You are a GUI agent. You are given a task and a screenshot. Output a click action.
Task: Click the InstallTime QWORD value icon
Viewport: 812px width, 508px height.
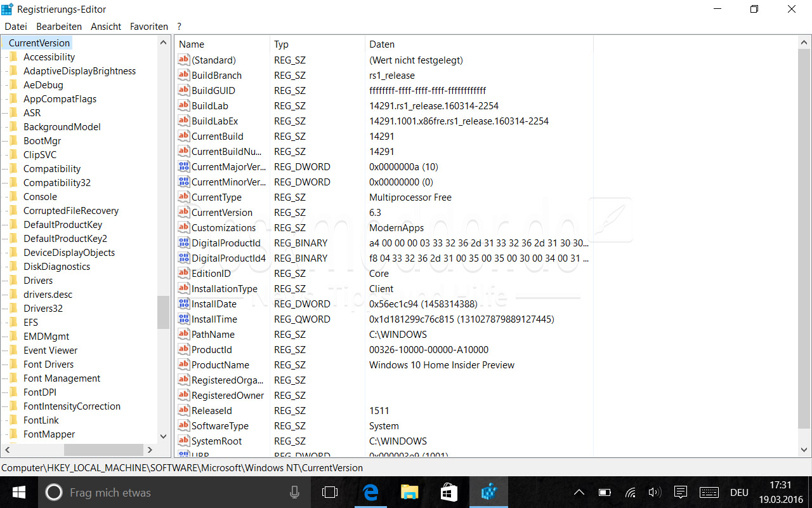[184, 319]
